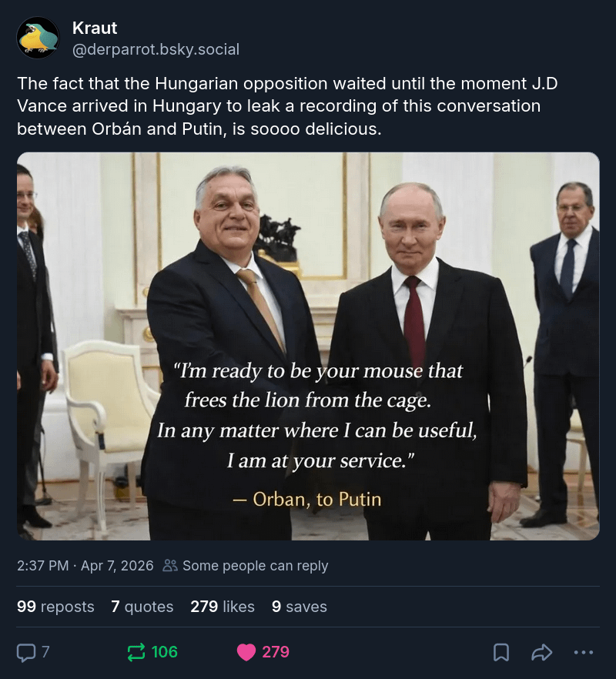This screenshot has height=679, width=616.
Task: View the 99 reposts list
Action: 55,607
